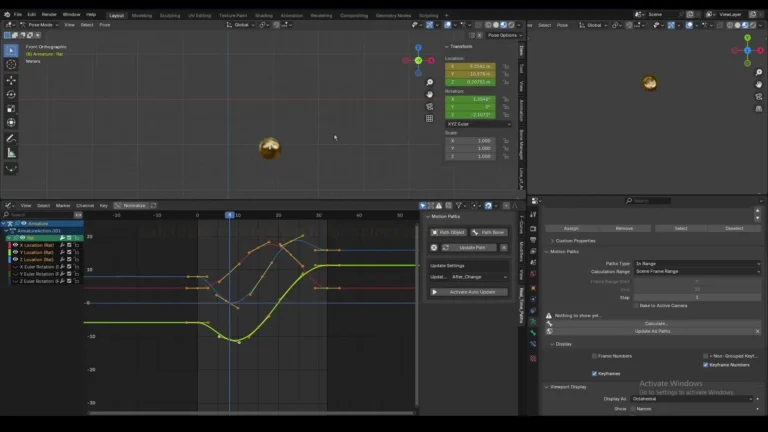The height and width of the screenshot is (432, 768).
Task: Select the Measure tool
Action: (11, 153)
